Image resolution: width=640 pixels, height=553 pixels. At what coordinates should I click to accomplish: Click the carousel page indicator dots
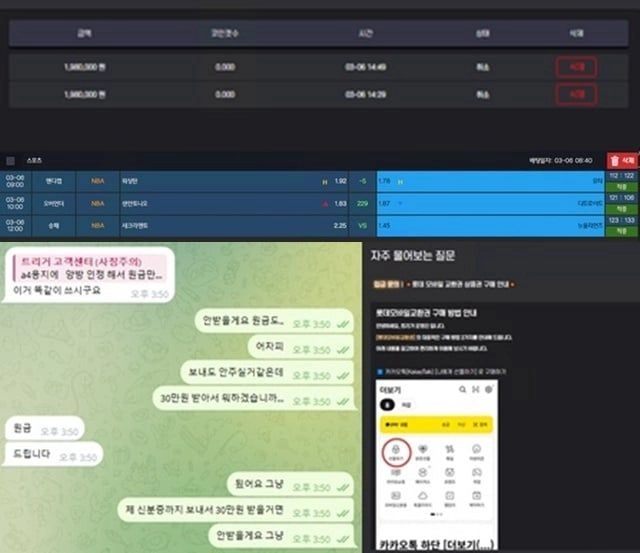436,515
